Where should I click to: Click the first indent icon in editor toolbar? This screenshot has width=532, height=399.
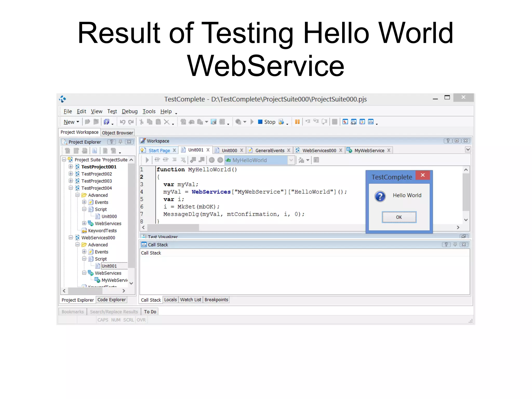tap(157, 160)
